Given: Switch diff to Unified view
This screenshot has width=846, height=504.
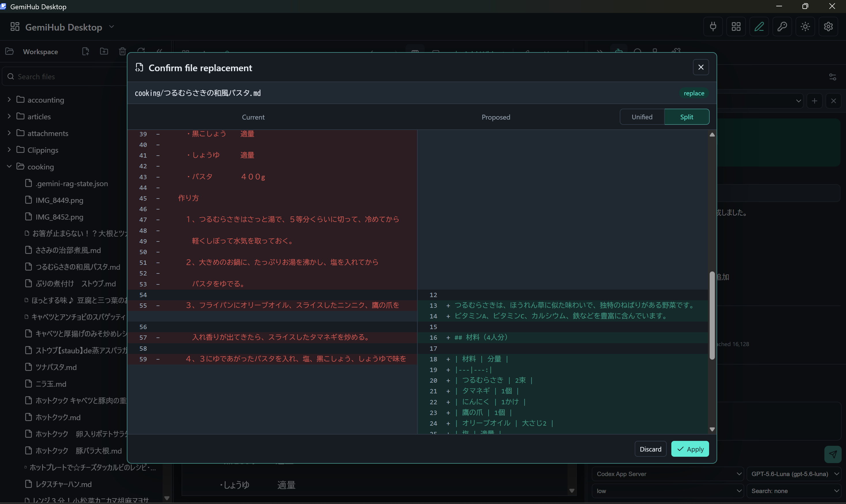Looking at the screenshot, I should (642, 117).
